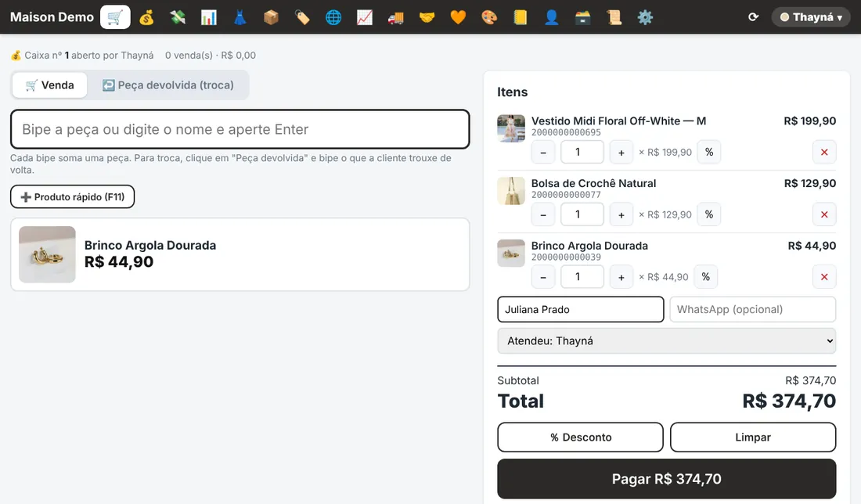
Task: Click the yellow notebook icon
Action: tap(520, 17)
